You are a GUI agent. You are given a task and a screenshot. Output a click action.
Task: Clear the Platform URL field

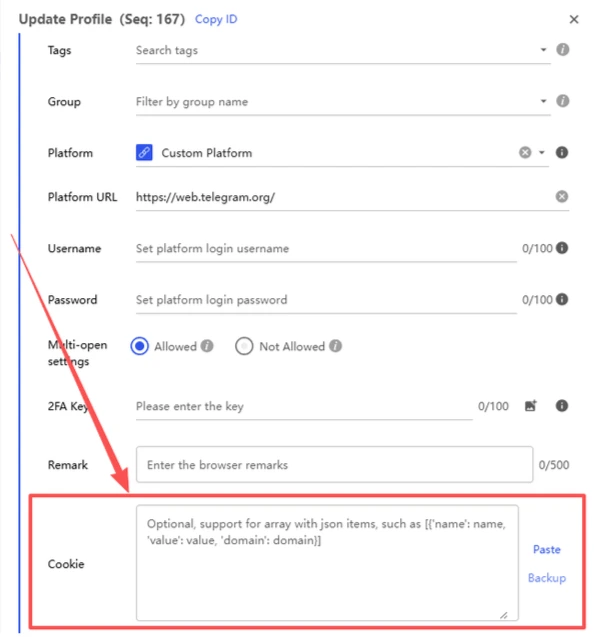[x=561, y=197]
